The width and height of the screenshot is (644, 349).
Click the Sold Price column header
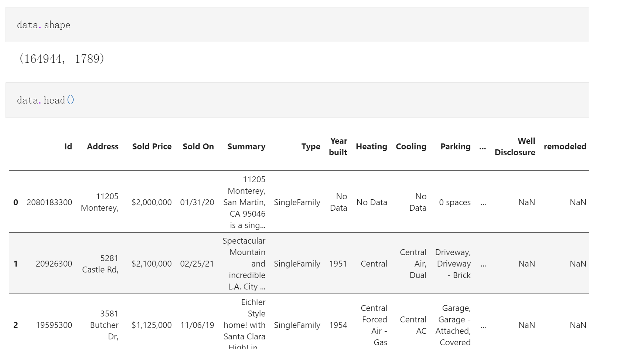coord(151,147)
